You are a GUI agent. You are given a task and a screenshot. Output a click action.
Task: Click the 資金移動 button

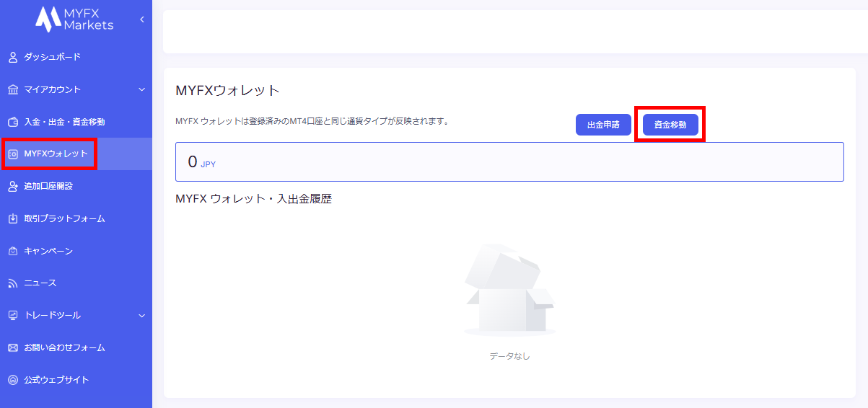click(x=670, y=125)
